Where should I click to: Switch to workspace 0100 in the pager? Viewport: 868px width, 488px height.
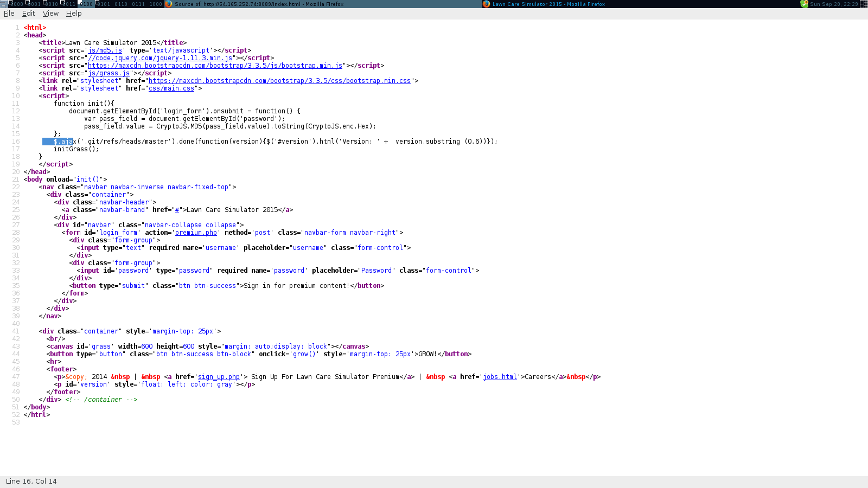click(86, 4)
